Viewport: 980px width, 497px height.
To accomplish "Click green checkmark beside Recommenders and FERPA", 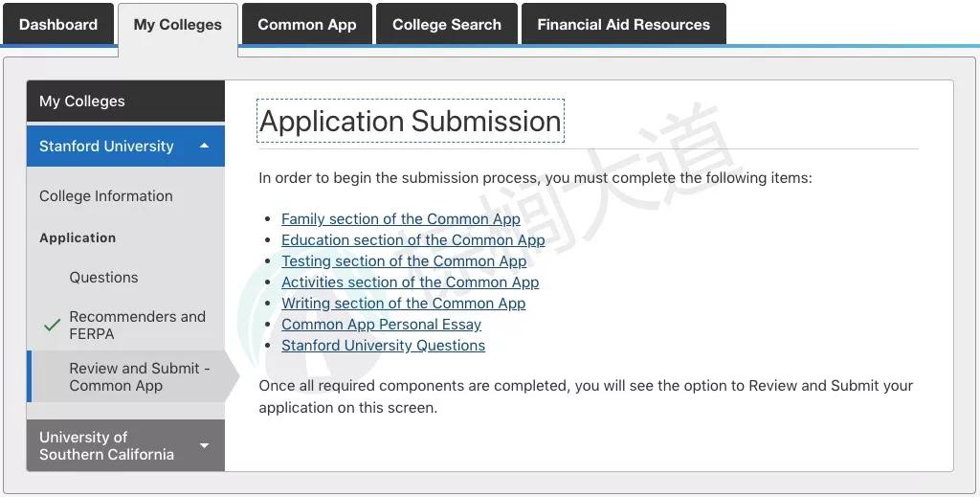I will 52,326.
